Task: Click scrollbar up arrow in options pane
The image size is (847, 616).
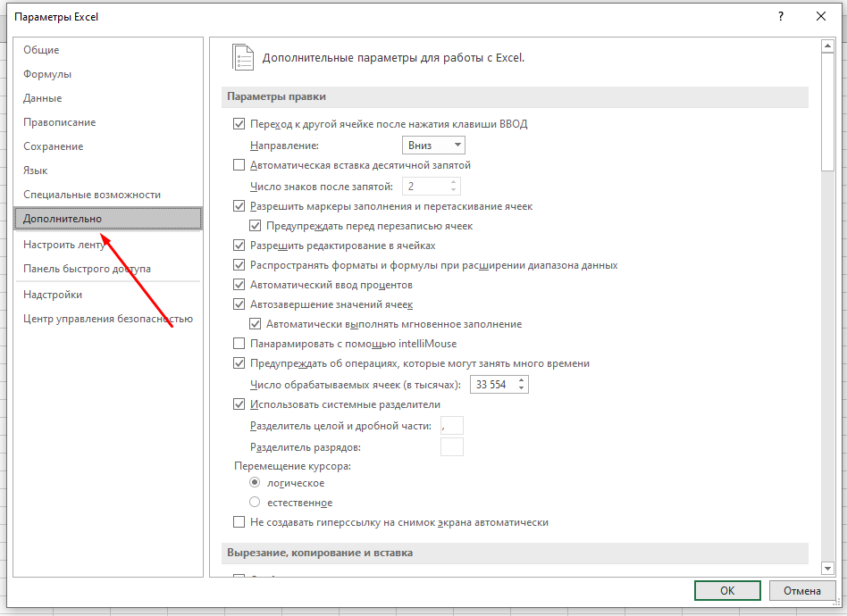Action: 827,46
